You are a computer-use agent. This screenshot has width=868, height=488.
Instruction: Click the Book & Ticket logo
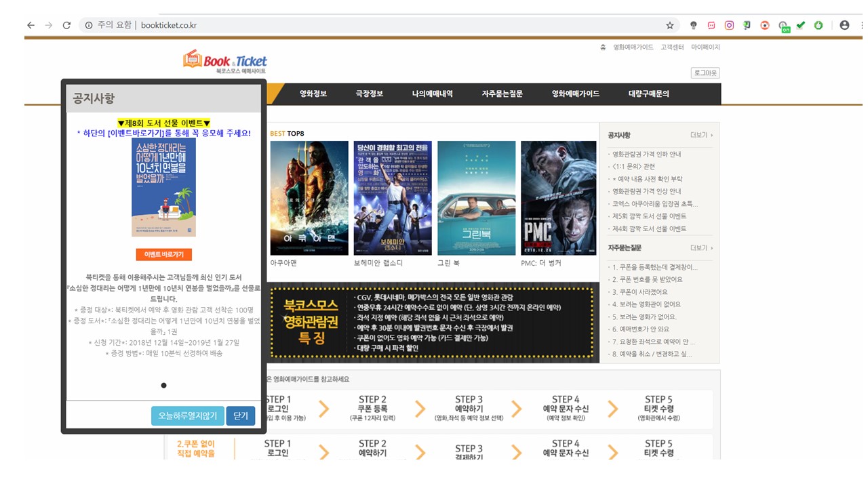225,62
